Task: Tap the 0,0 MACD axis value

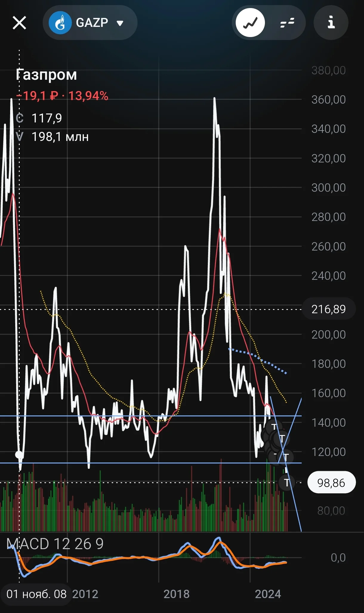Action: (338, 557)
